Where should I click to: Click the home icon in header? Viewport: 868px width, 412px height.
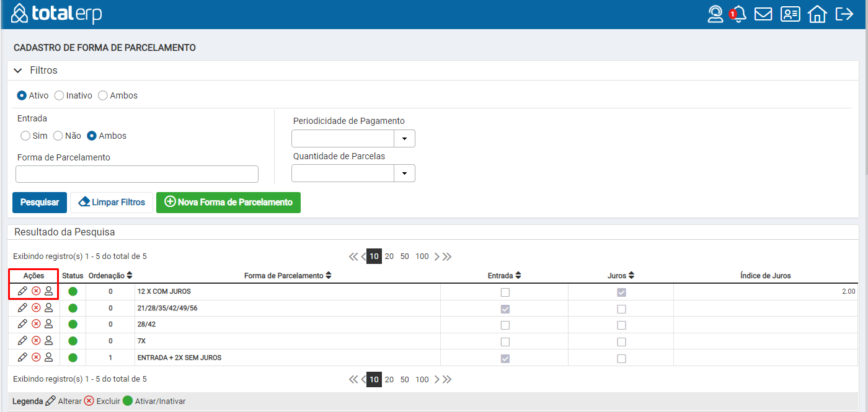[x=817, y=14]
